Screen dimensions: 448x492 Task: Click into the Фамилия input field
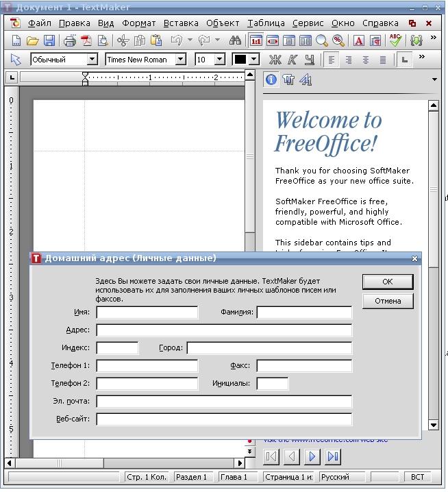click(x=304, y=312)
